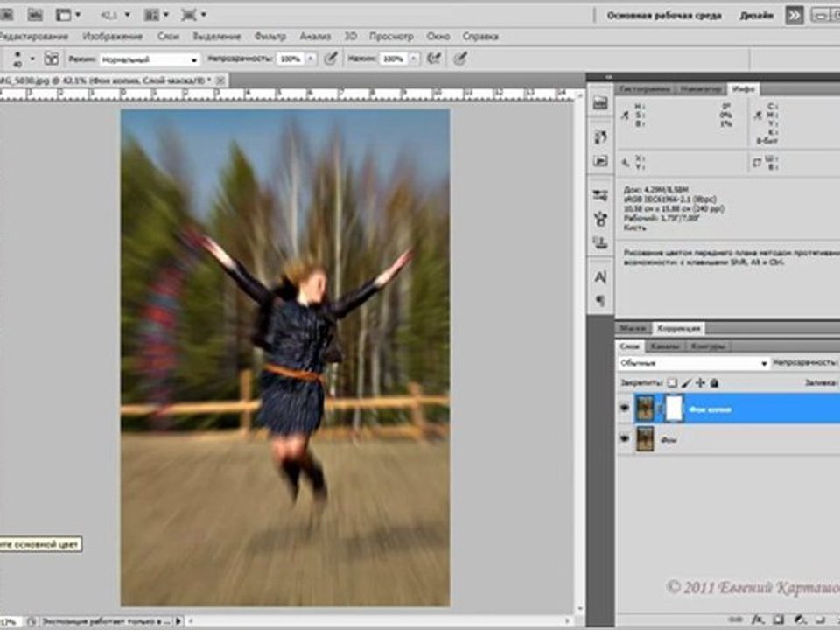Select the Основная рабочая среда workspace

664,16
